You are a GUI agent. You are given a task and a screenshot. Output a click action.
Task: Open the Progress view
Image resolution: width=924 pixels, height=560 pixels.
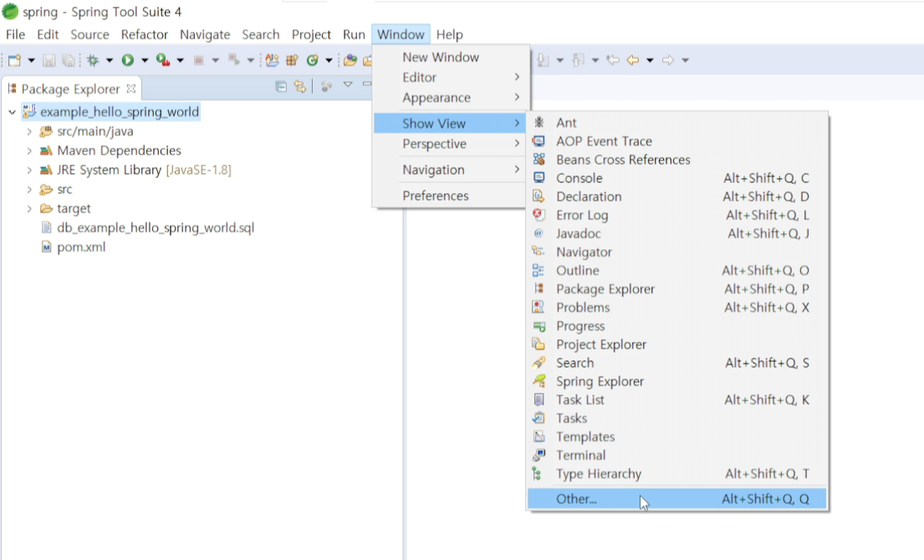677,326
